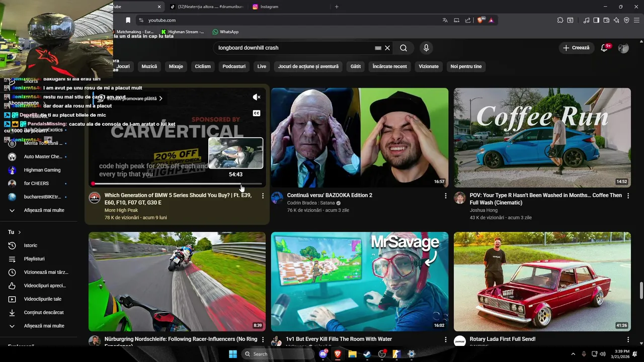Open the Continuă versu' BAZOOKA thumbnail

coord(360,138)
